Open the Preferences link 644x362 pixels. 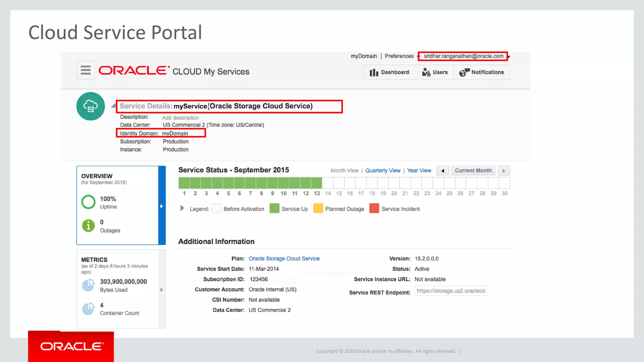click(x=399, y=56)
